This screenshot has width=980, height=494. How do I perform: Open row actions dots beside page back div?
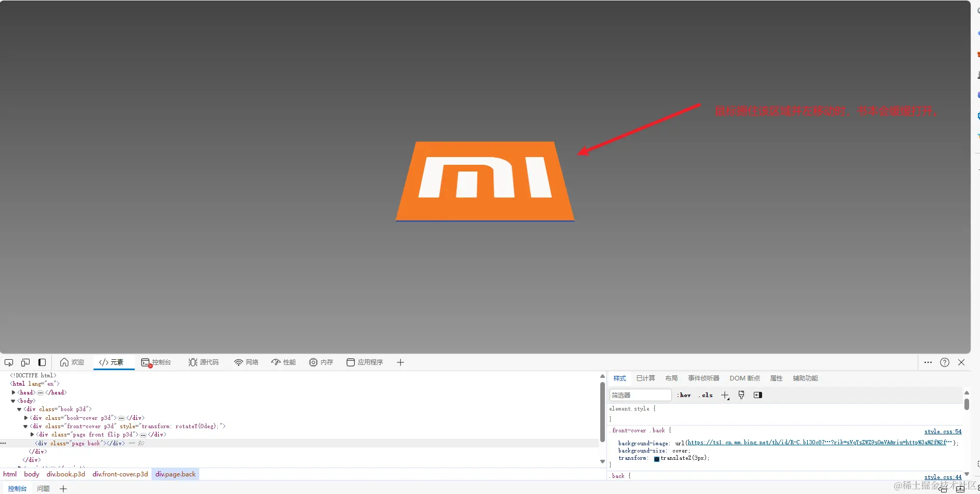click(x=3, y=443)
